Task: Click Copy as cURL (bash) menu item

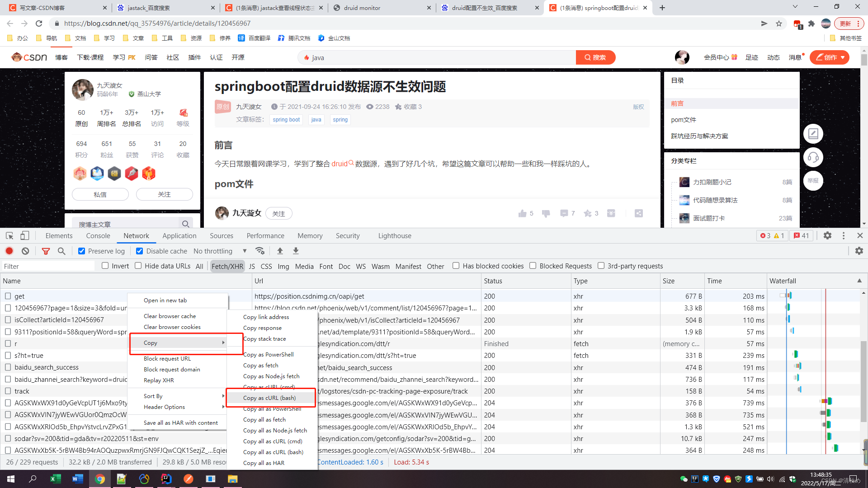Action: [269, 398]
